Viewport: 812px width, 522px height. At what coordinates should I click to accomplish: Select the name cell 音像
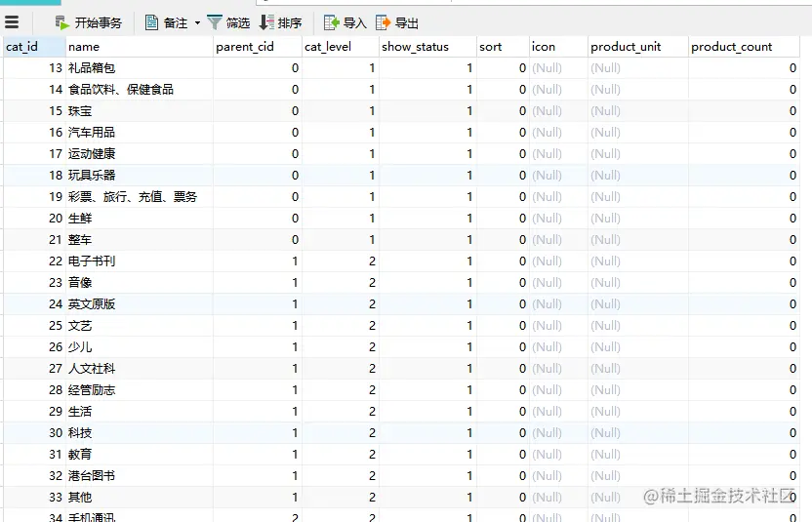[x=140, y=283]
